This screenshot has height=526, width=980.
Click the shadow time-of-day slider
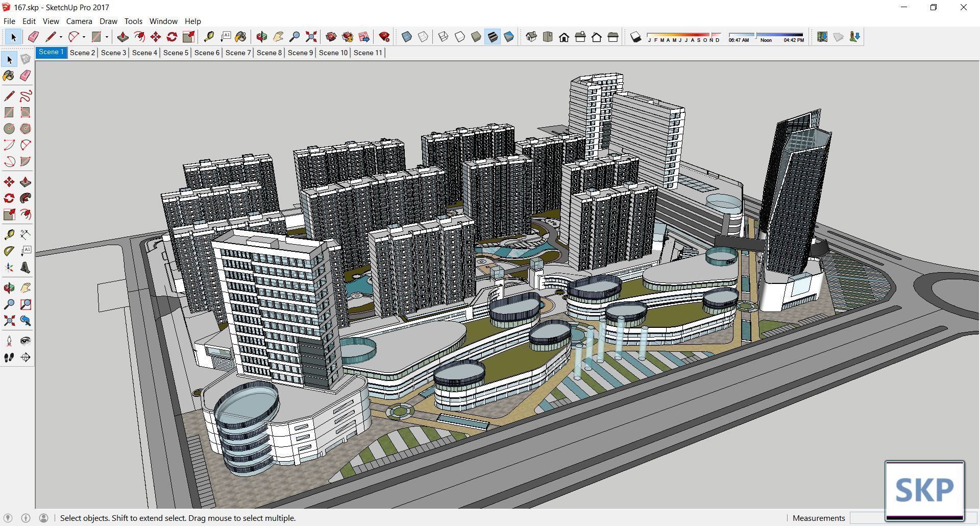(766, 37)
